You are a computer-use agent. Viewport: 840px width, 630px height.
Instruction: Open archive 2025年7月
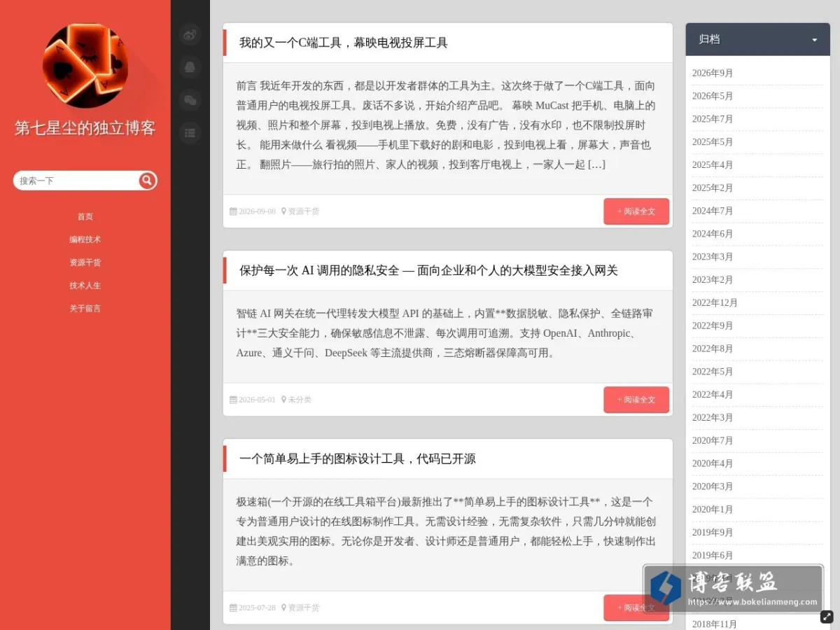713,119
